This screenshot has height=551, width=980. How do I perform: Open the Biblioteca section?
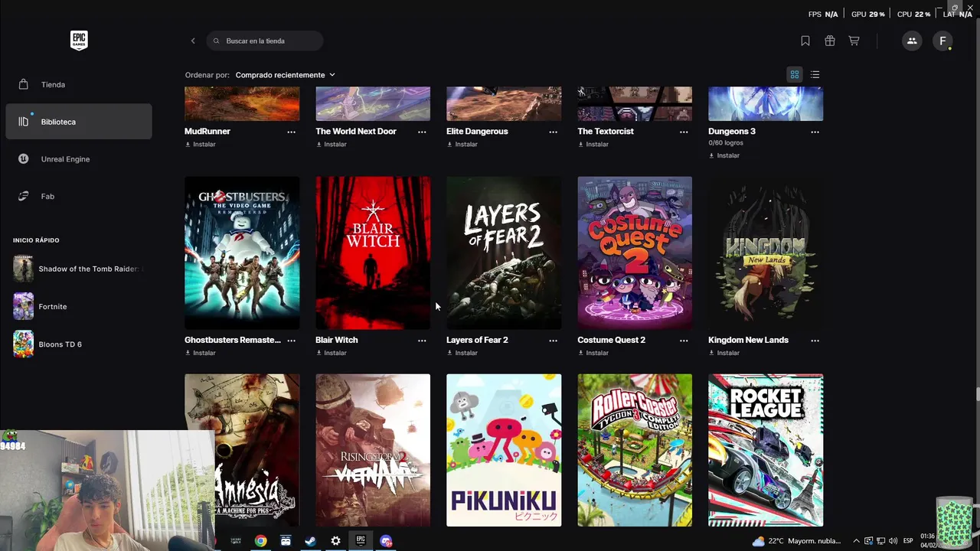pyautogui.click(x=79, y=122)
